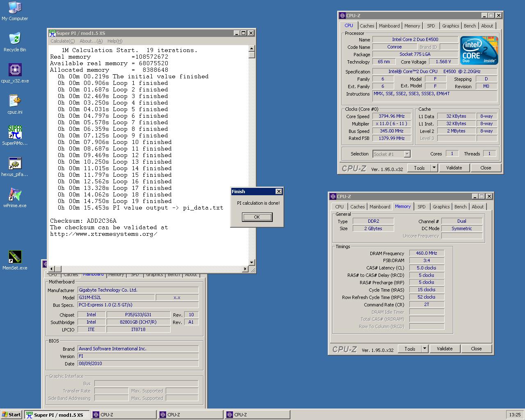Viewport: 525px width, 420px height.
Task: Click the CPU-Z CPU window title icon
Action: point(342,16)
